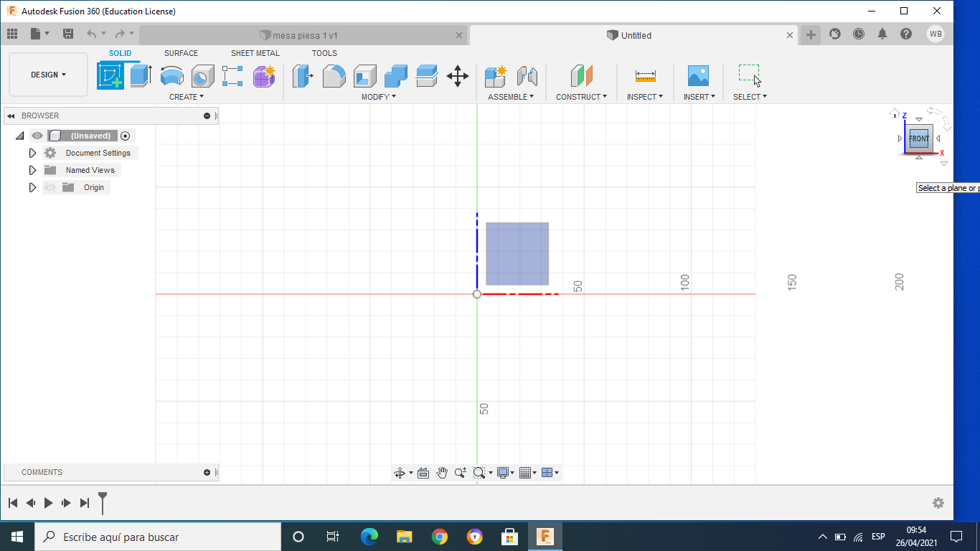Select the New Component tool

click(x=496, y=75)
